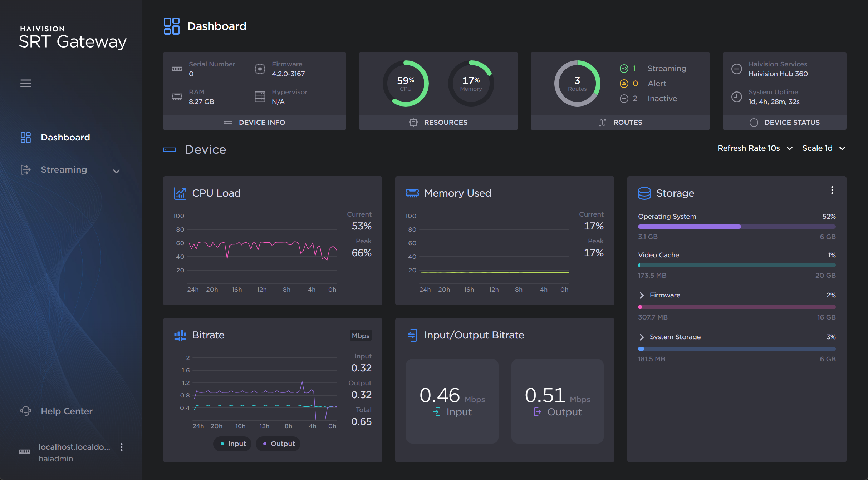Expand the Firmware storage entry
Screen dimensions: 868x480
[641, 295]
